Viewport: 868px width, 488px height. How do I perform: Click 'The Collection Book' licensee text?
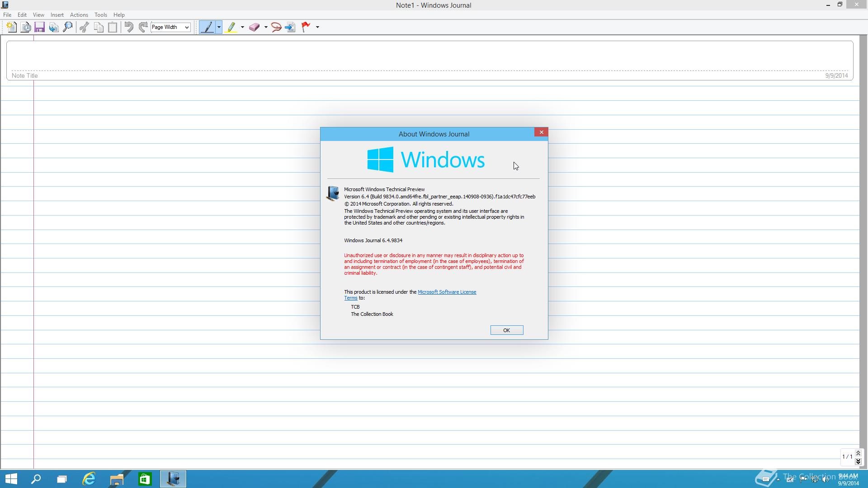tap(372, 314)
